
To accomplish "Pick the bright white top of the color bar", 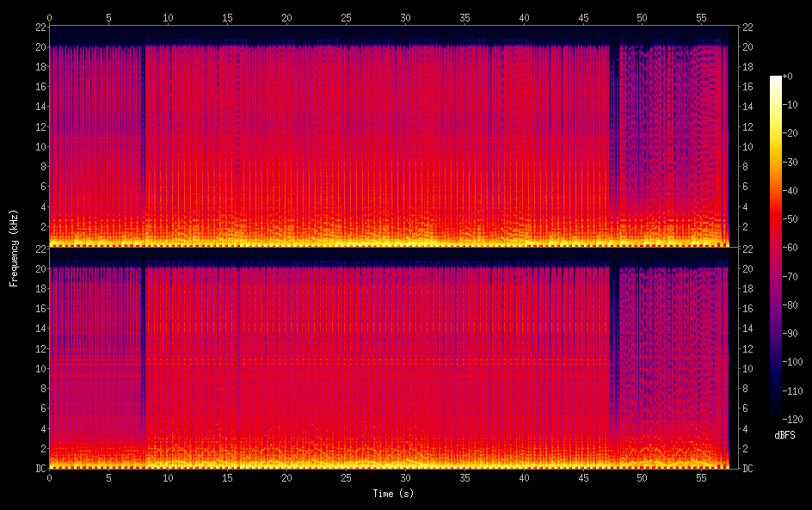I will click(x=776, y=79).
